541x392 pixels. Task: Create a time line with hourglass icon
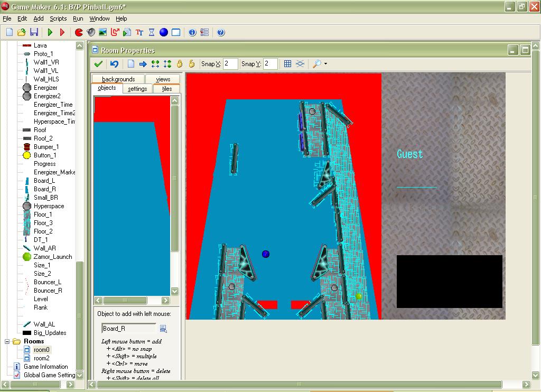point(152,32)
